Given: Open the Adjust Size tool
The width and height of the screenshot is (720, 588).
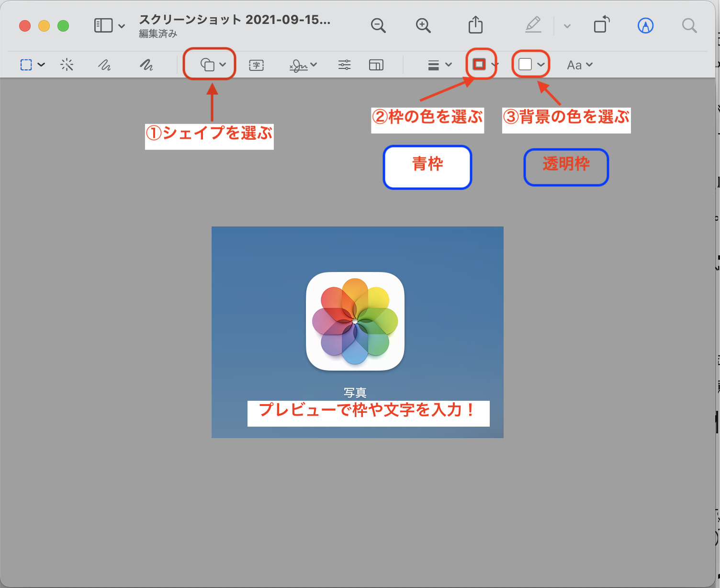Looking at the screenshot, I should [x=376, y=65].
